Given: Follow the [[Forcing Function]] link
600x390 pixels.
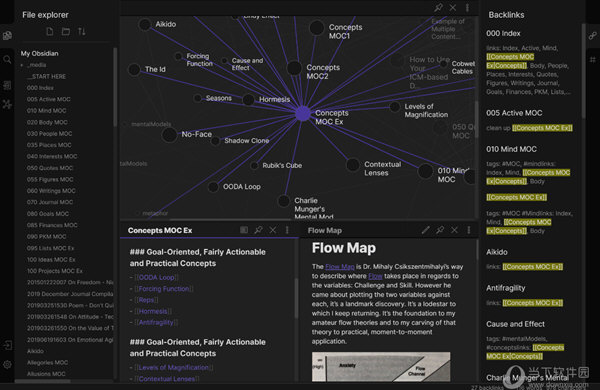Looking at the screenshot, I should [164, 289].
